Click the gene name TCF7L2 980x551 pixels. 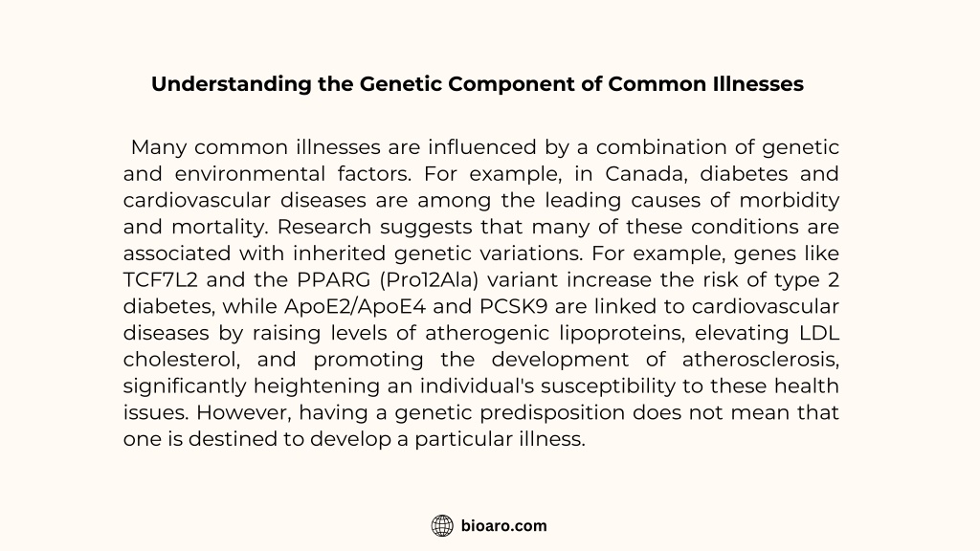pos(161,280)
